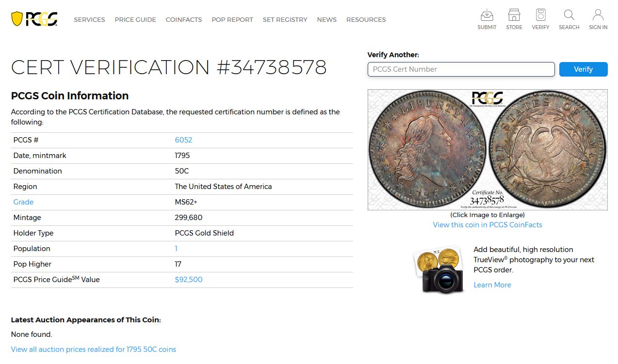Viewport: 618px width, 364px height.
Task: Click the Cert Verification #34738578 heading
Action: point(169,67)
